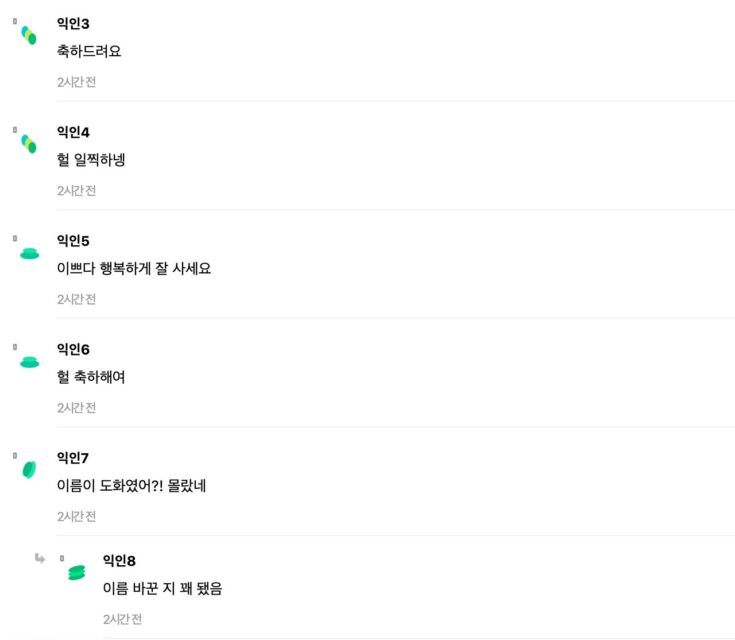Image resolution: width=735 pixels, height=640 pixels.
Task: Open the 익인3 username link
Action: (x=73, y=23)
